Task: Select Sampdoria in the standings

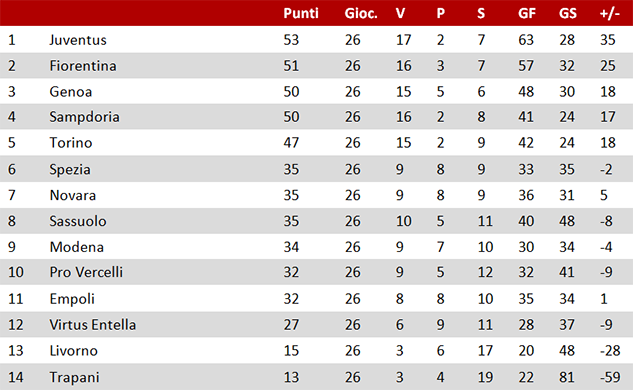Action: 84,117
